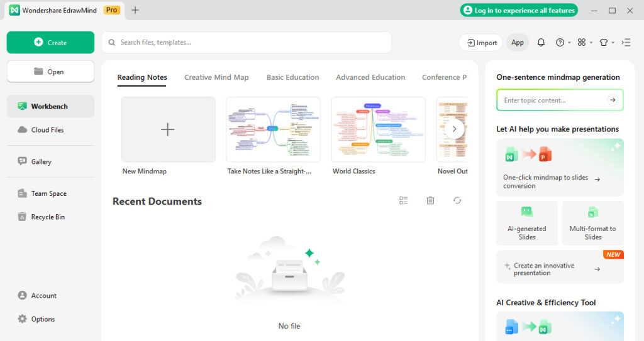Click the Cloud Files cloud icon
Screen dimensions: 644x341
pyautogui.click(x=22, y=129)
